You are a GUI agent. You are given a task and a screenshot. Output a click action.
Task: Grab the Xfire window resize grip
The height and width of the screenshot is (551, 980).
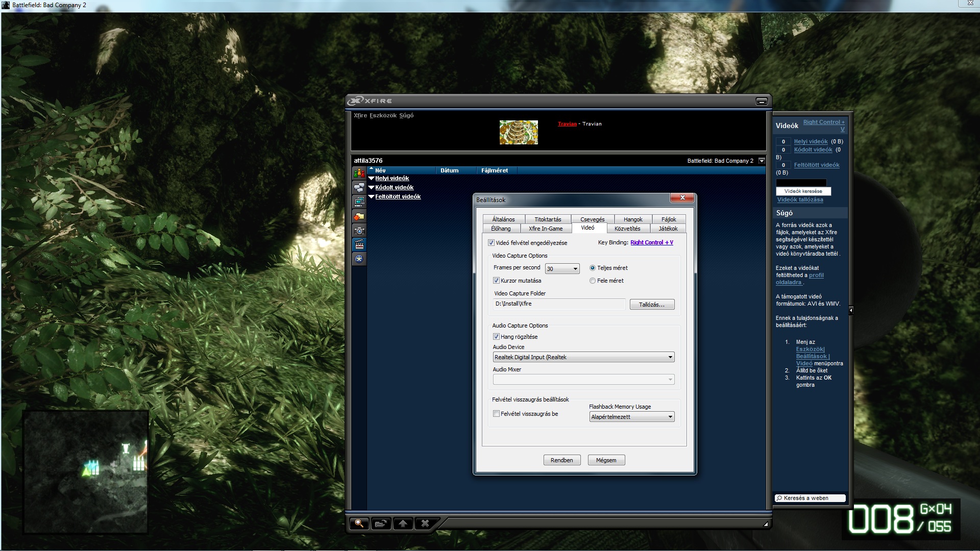pyautogui.click(x=765, y=524)
